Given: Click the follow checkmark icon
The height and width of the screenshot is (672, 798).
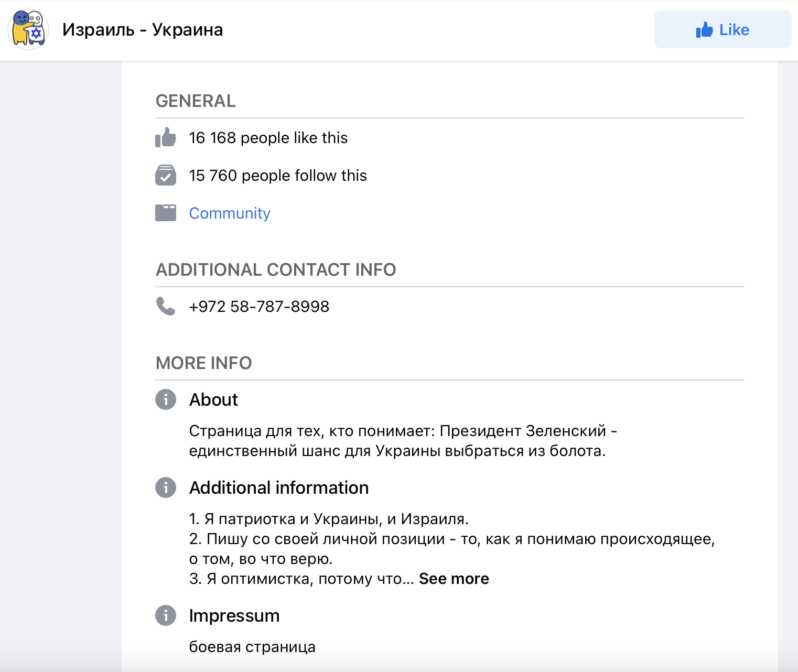Looking at the screenshot, I should pyautogui.click(x=166, y=175).
